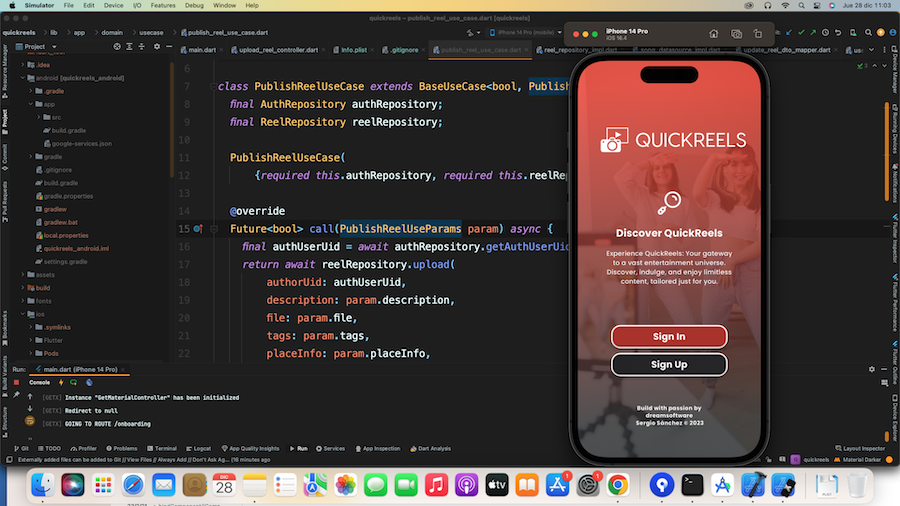Open App Store from the Dock

557,485
